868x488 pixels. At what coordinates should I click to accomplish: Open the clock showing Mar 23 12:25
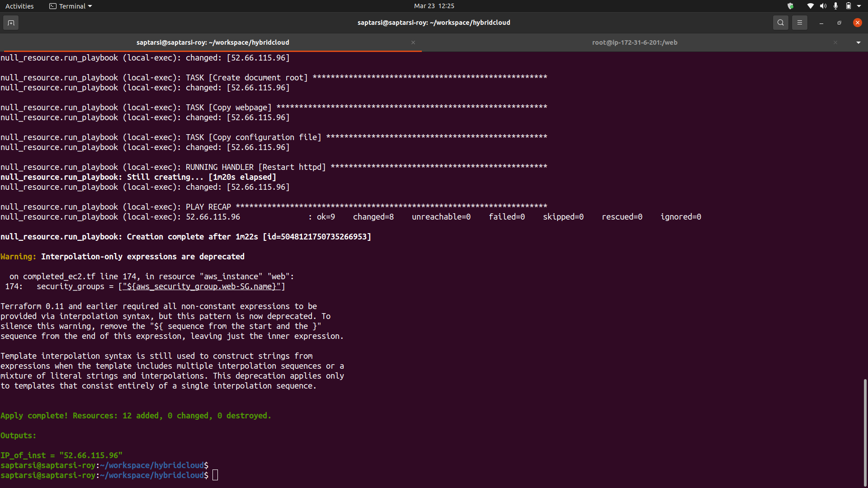tap(434, 6)
